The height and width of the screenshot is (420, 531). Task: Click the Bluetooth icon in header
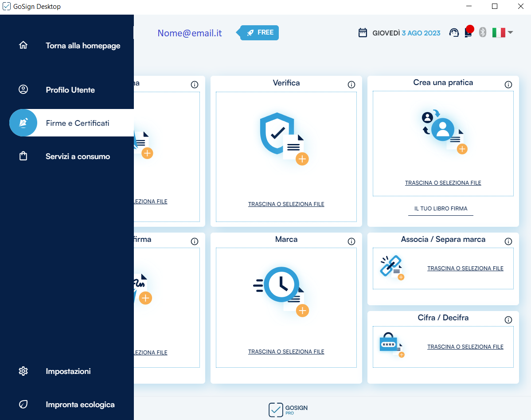pos(483,32)
